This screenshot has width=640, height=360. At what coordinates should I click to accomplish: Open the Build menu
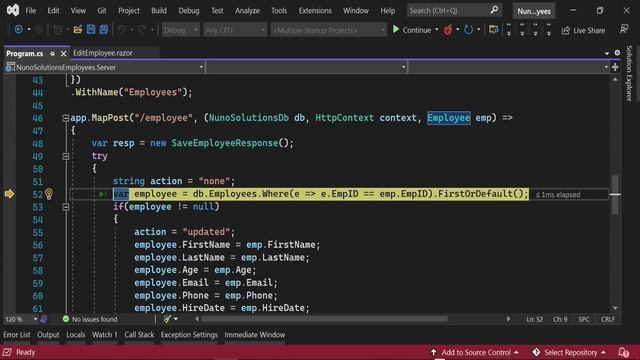(x=159, y=11)
